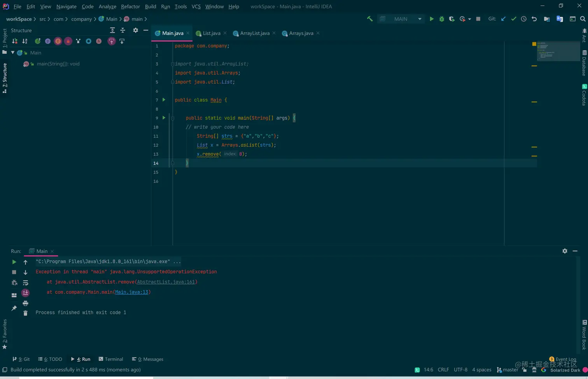Restore layout in the Run panel sidebar
The height and width of the screenshot is (379, 588).
click(14, 295)
